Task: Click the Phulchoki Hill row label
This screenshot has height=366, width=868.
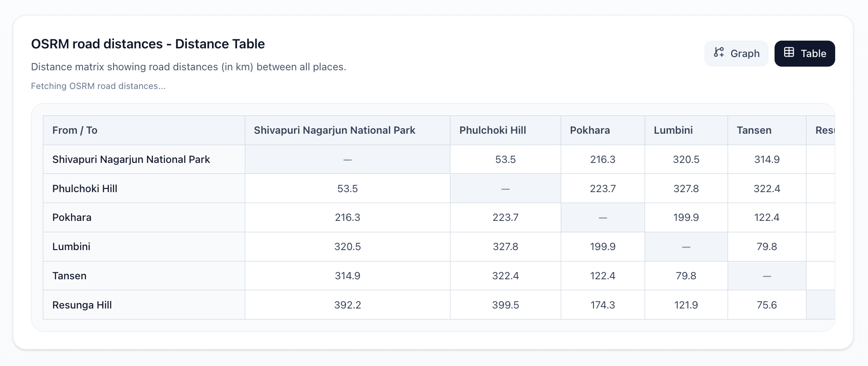Action: tap(85, 188)
